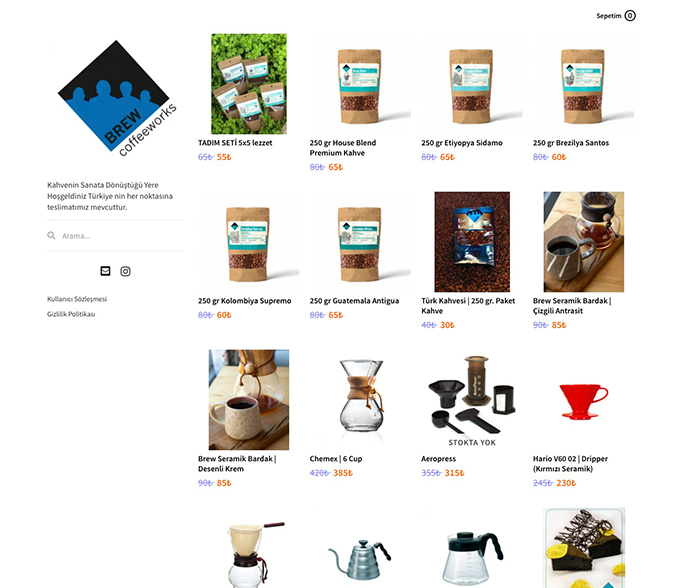This screenshot has height=588, width=689.
Task: Click the Chemex 6 Cup image
Action: click(x=360, y=400)
